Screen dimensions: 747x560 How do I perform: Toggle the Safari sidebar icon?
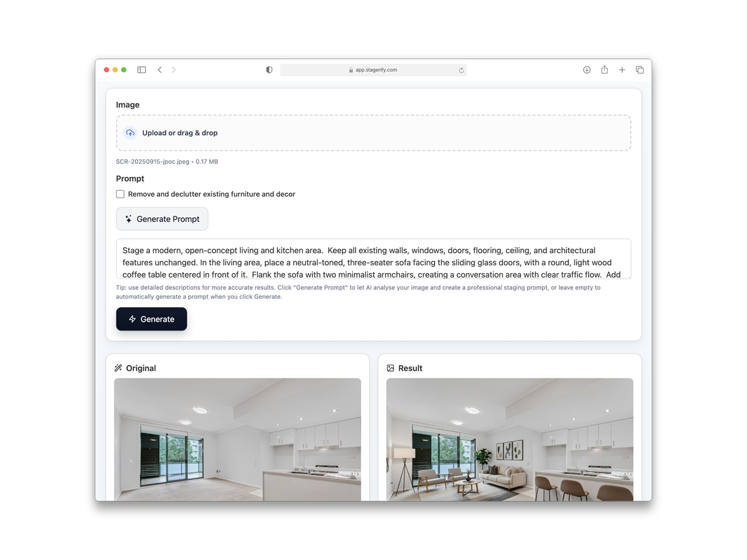click(x=141, y=70)
